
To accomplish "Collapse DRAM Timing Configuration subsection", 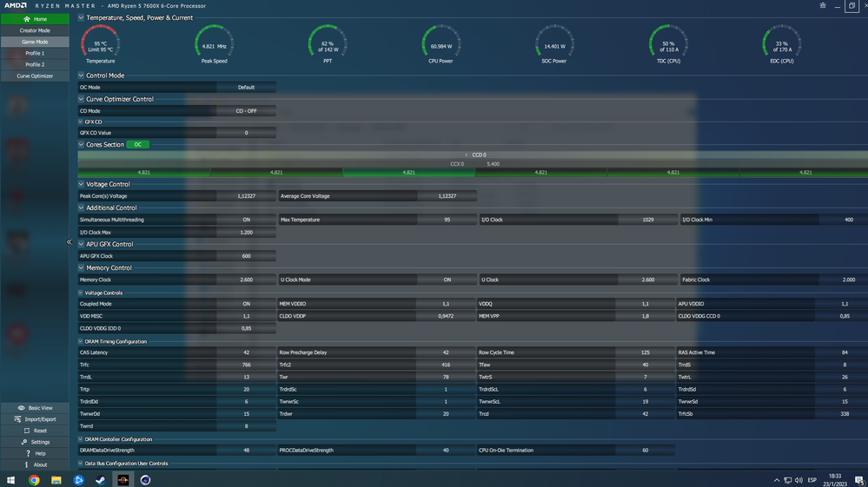I will coord(80,342).
